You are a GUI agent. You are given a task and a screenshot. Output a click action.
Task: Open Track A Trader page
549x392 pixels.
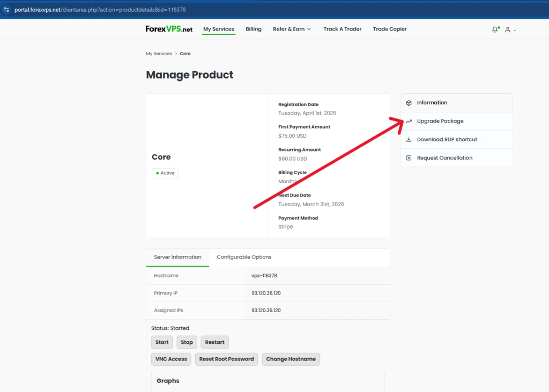tap(343, 29)
